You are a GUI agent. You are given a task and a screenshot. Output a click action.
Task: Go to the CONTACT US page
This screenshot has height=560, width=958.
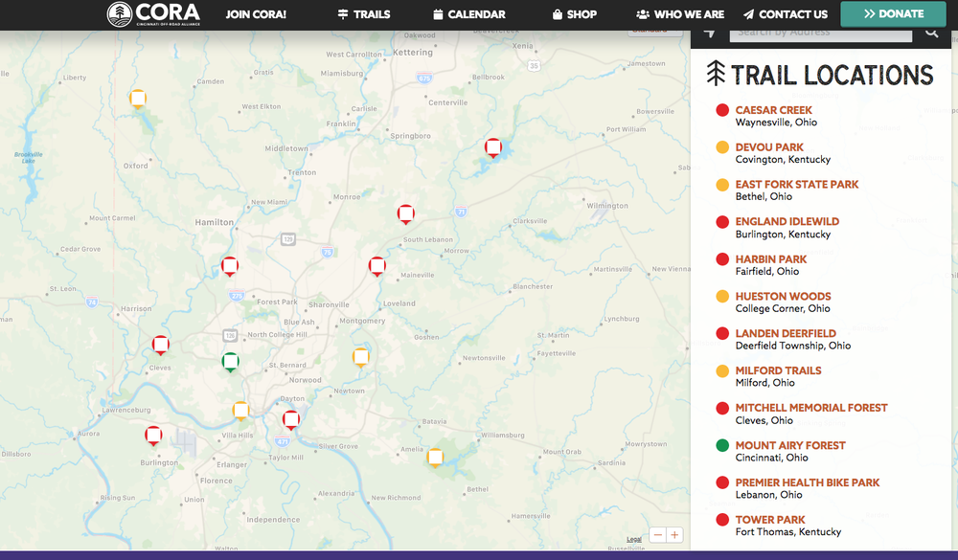(x=786, y=14)
